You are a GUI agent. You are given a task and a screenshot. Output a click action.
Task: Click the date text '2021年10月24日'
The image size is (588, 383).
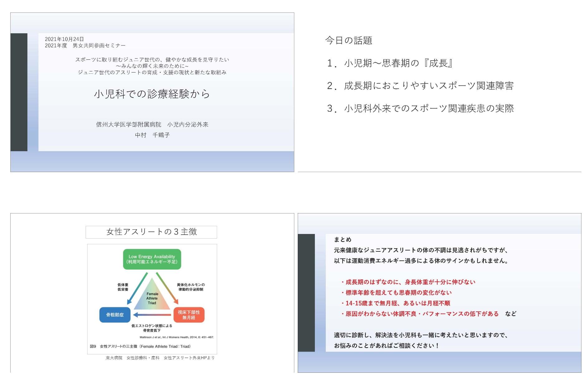[x=64, y=39]
